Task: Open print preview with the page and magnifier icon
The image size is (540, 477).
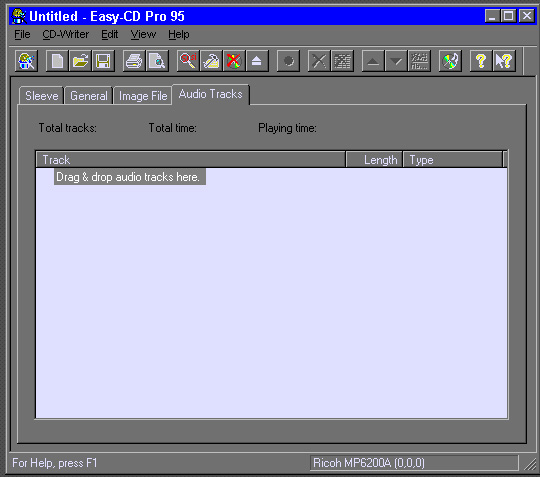Action: pyautogui.click(x=157, y=61)
